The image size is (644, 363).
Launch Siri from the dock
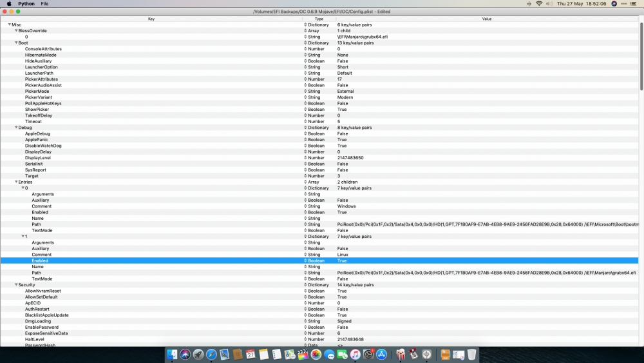click(185, 355)
